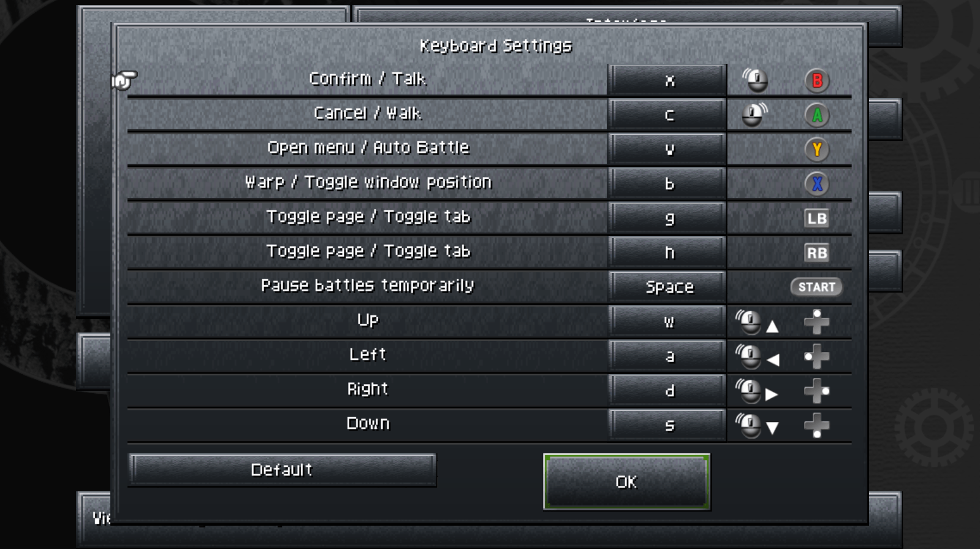980x549 pixels.
Task: Click the red B gamepad button icon
Action: 816,80
